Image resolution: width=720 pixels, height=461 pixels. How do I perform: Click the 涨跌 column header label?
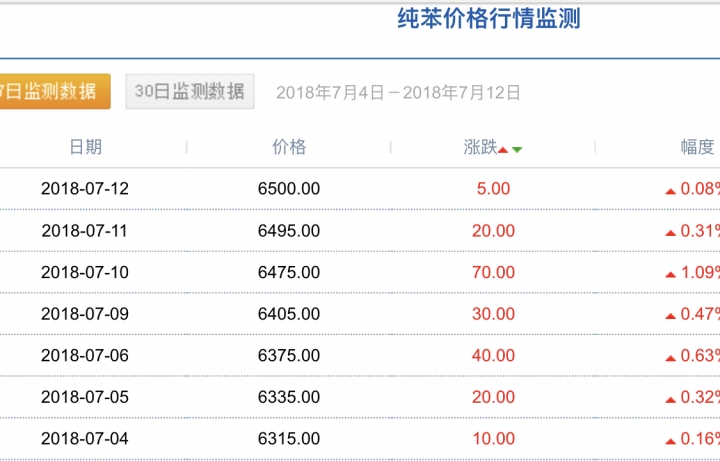pyautogui.click(x=480, y=147)
